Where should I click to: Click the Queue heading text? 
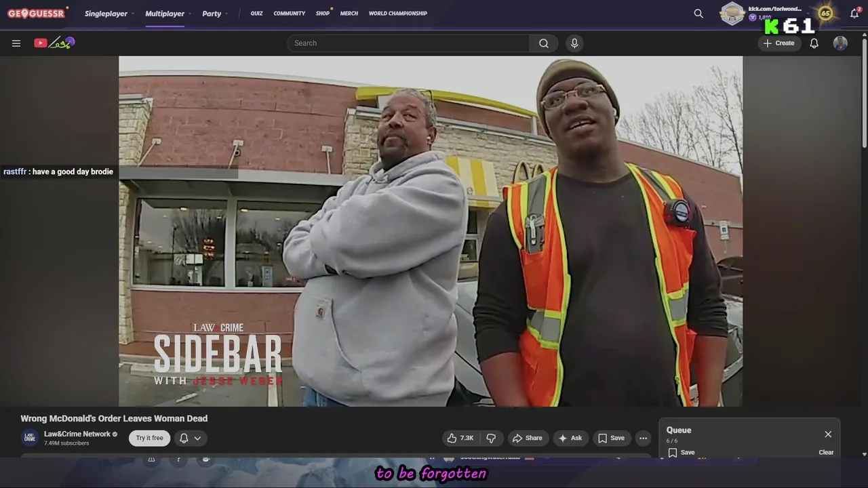click(x=679, y=430)
